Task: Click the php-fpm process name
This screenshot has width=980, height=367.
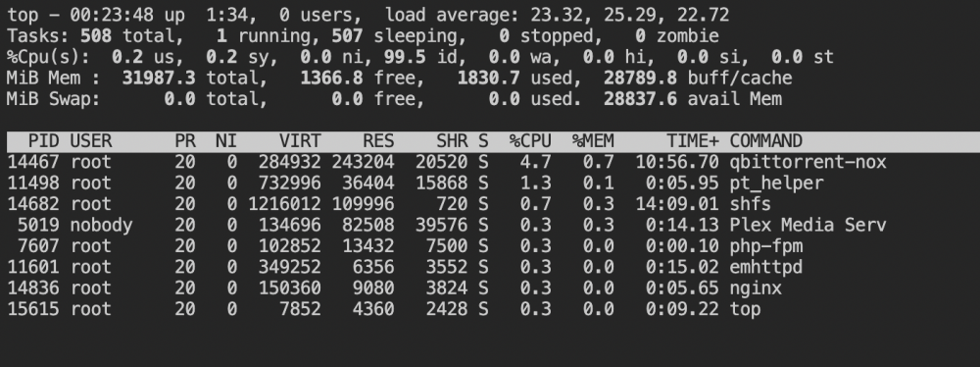Action: 765,246
